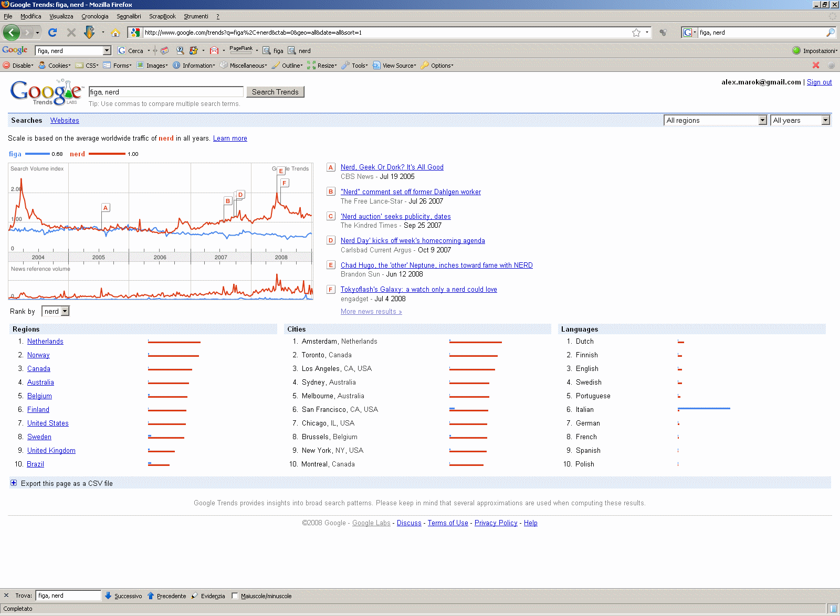840x616 pixels.
Task: Open the All years dropdown
Action: tap(800, 120)
